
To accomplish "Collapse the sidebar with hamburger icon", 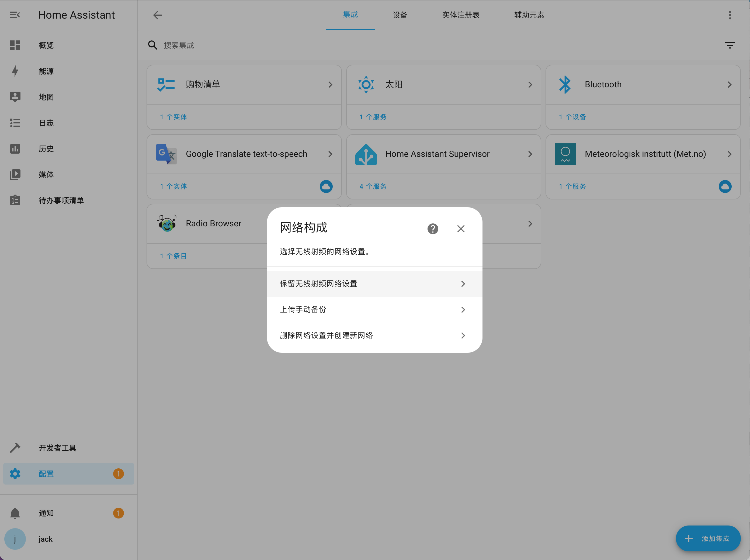I will 15,15.
